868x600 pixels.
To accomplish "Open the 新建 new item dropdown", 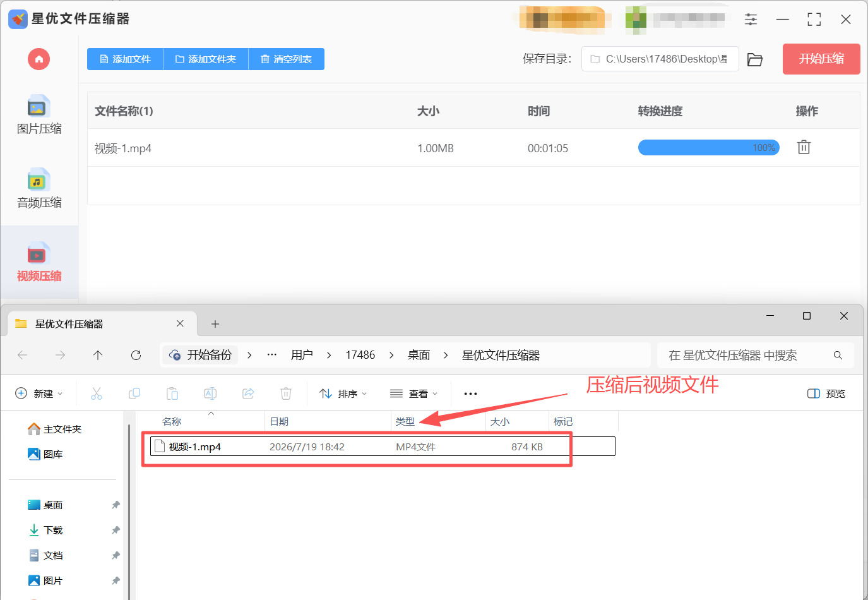I will pos(39,393).
